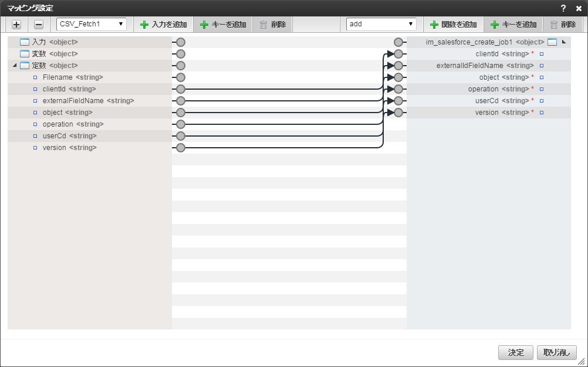Click the output connector of Filename
Screen dimensions: 588x367
click(181, 77)
